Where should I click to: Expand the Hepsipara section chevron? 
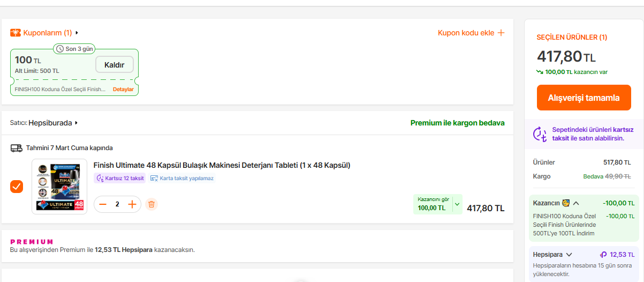click(x=569, y=255)
